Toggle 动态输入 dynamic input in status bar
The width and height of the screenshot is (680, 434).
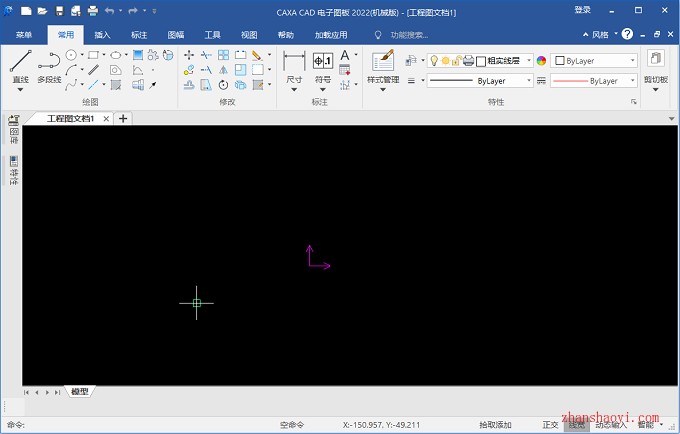[611, 425]
